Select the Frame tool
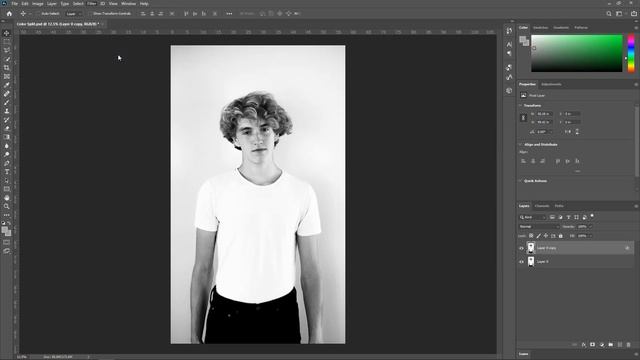This screenshot has width=640, height=360. 7,76
